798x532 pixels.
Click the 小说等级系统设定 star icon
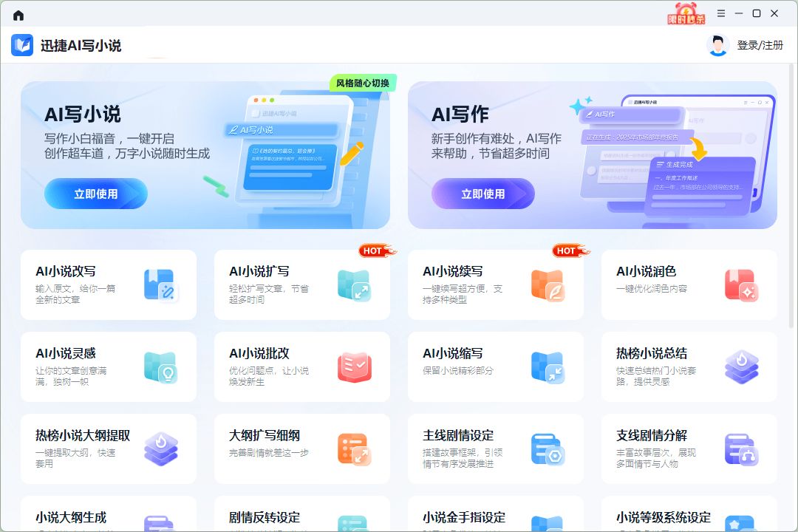coord(741,523)
